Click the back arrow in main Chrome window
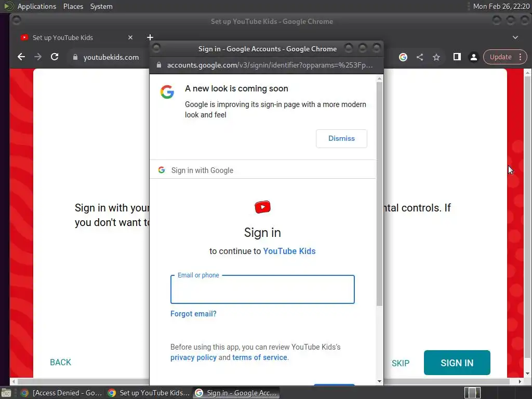This screenshot has height=399, width=532. click(21, 57)
